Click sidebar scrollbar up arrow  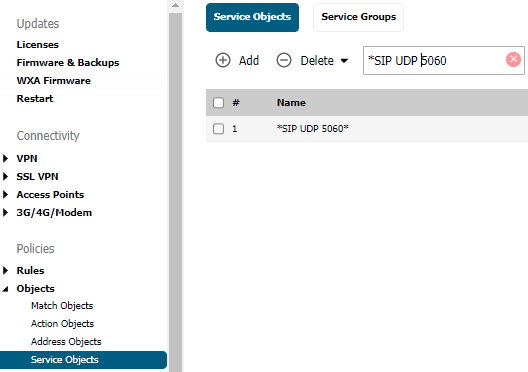175,5
